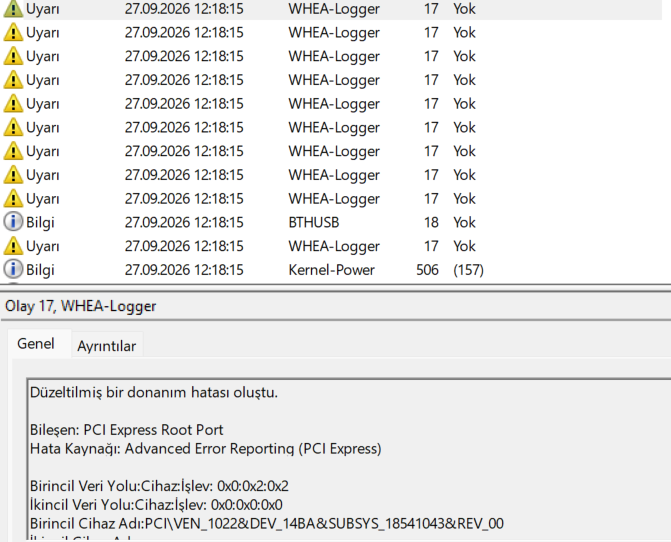This screenshot has width=671, height=542.
Task: Click event ID 506 in the list
Action: pyautogui.click(x=427, y=270)
